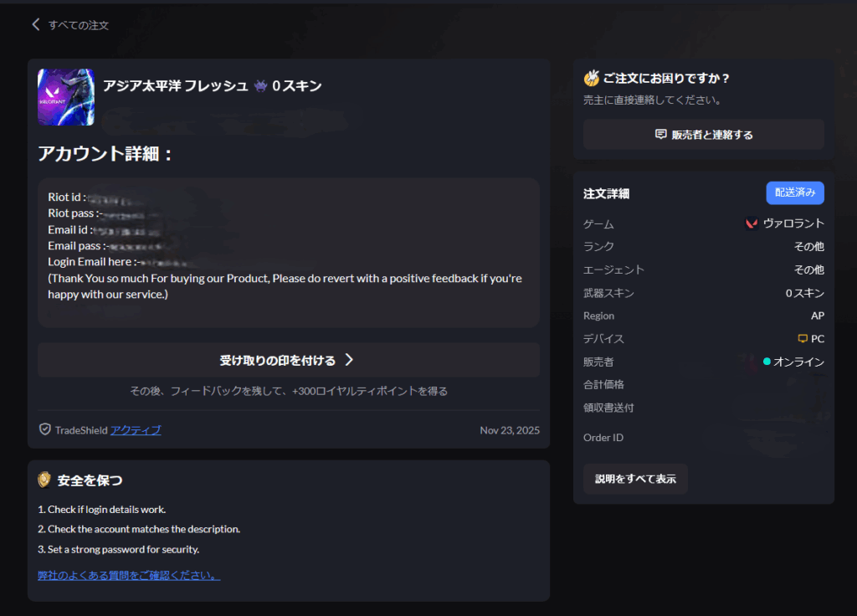Click the Valorant account thumbnail image
This screenshot has width=857, height=616.
(x=66, y=97)
